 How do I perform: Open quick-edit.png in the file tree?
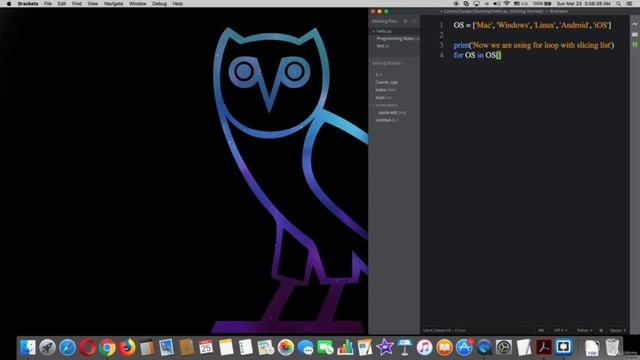coord(392,113)
